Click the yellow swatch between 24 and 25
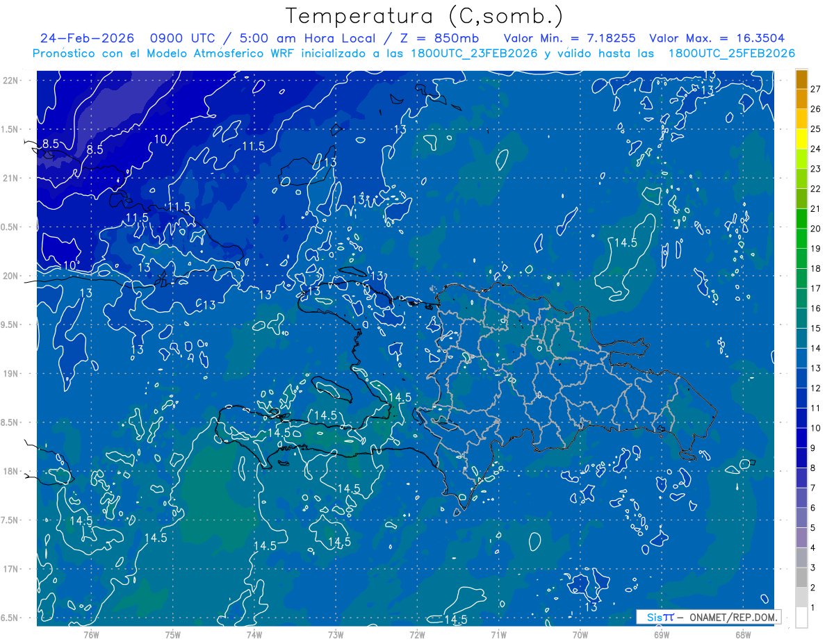834x644 pixels. click(x=801, y=139)
